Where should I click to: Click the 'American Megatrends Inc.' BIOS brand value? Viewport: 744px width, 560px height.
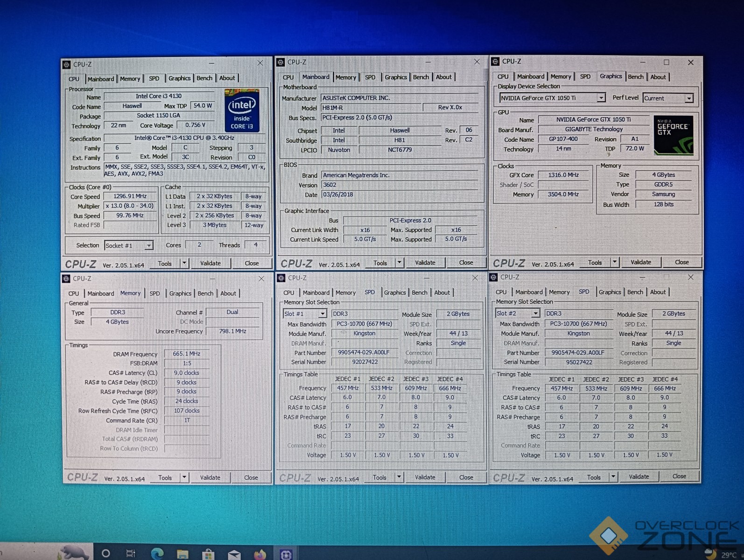400,175
